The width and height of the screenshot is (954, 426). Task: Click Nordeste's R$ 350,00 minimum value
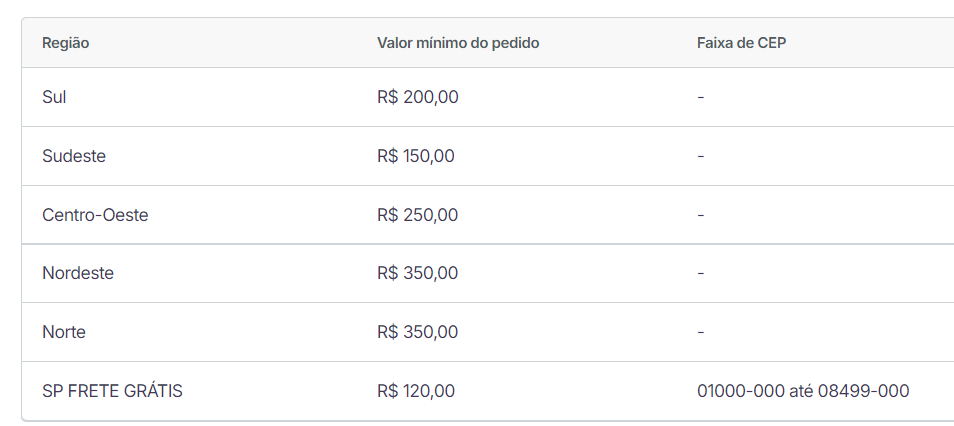point(417,273)
